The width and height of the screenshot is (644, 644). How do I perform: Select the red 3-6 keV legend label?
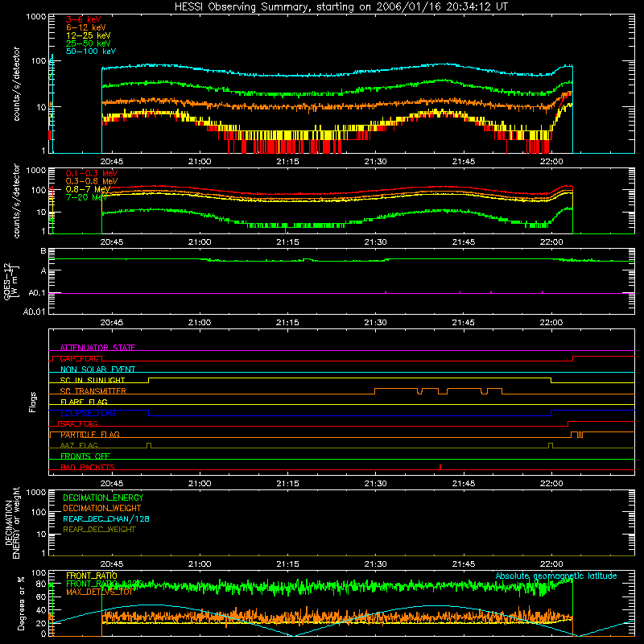coord(84,19)
